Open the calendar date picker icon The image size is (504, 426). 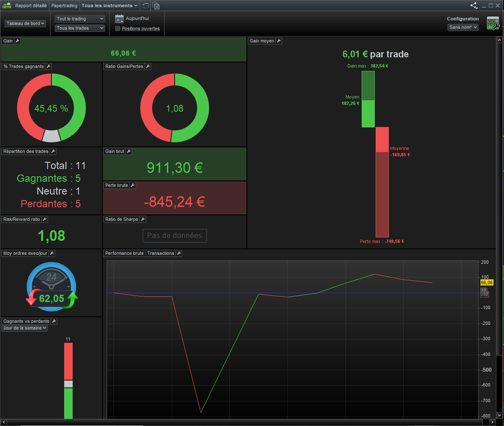point(119,19)
